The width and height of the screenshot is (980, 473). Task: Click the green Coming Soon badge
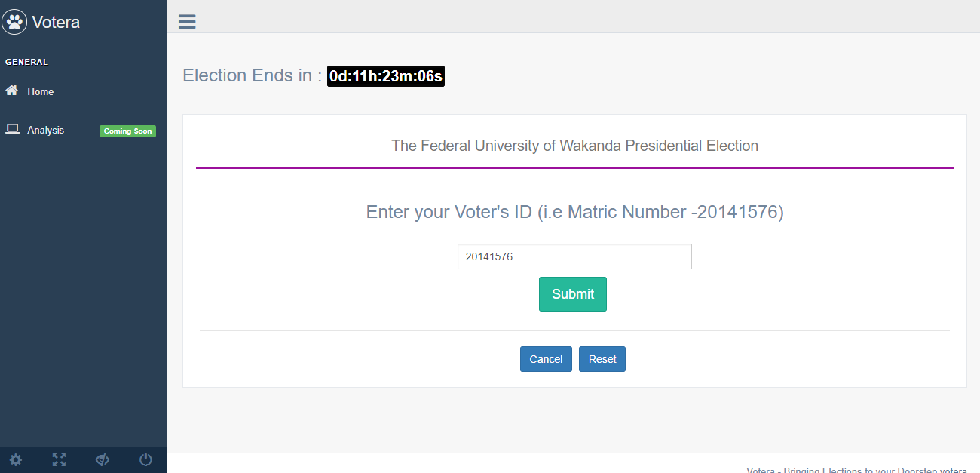[x=127, y=131]
